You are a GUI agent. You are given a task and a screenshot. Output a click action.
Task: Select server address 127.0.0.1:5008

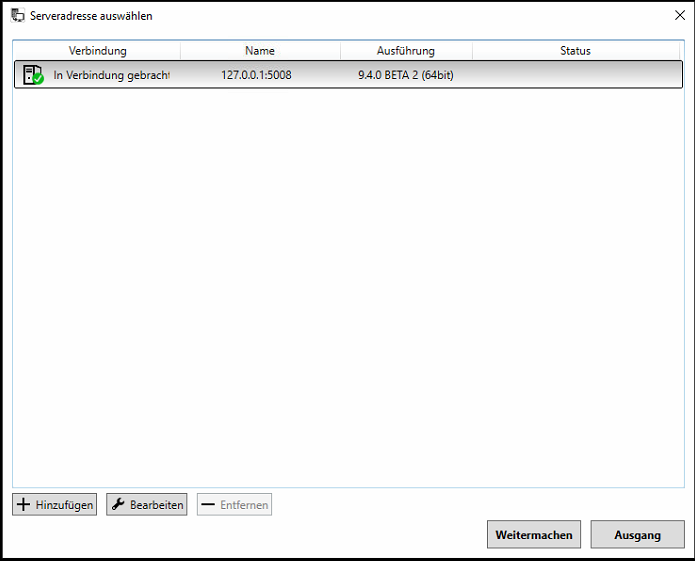[x=256, y=75]
